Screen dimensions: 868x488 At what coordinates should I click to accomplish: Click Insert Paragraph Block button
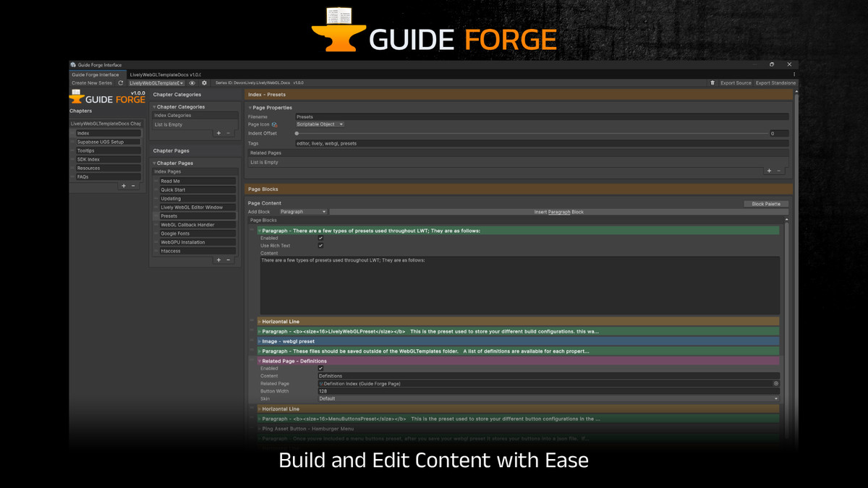[x=558, y=212]
